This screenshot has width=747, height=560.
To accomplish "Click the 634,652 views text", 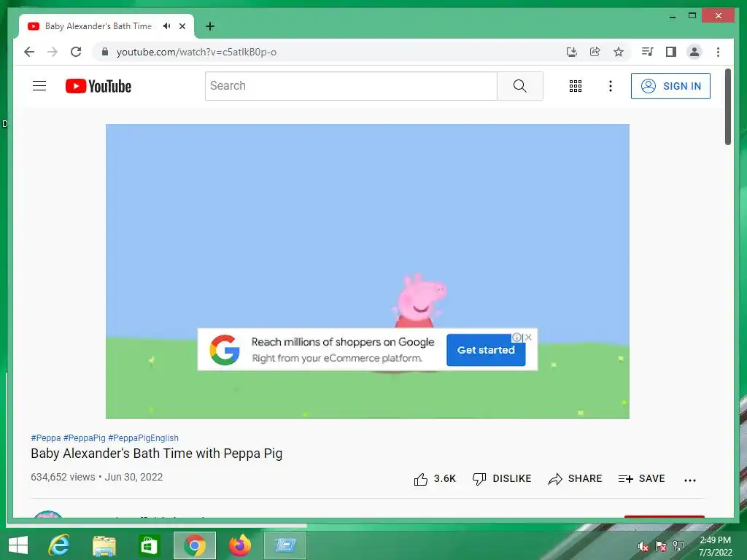I will tap(63, 477).
